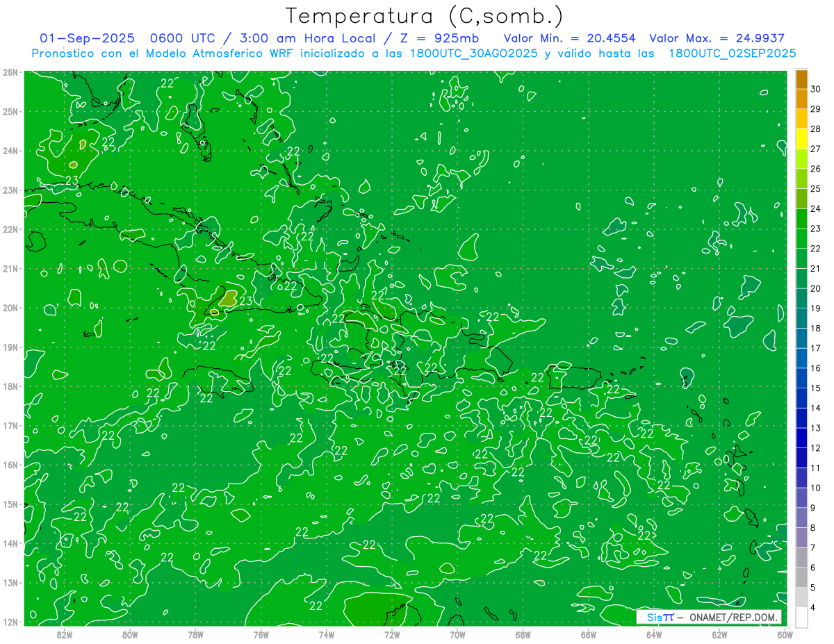
Task: Click the yellow legend swatch between 27 and 28
Action: pyautogui.click(x=801, y=139)
